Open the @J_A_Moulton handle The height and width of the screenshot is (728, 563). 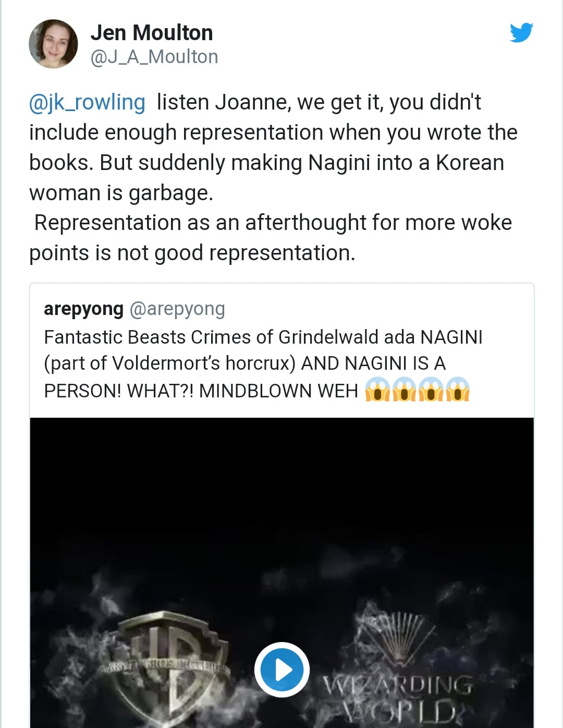point(154,57)
